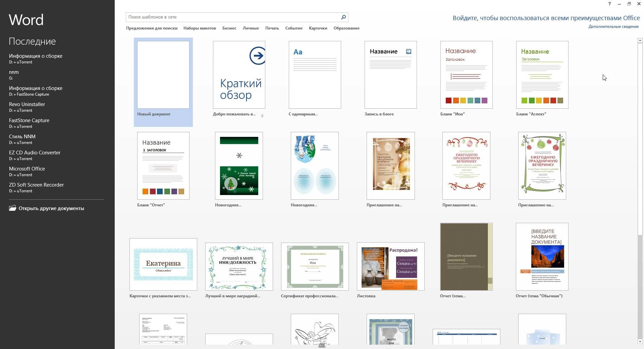Viewport: 644px width, 349px height.
Task: Select Наборы макетов search suggestion
Action: coord(200,28)
